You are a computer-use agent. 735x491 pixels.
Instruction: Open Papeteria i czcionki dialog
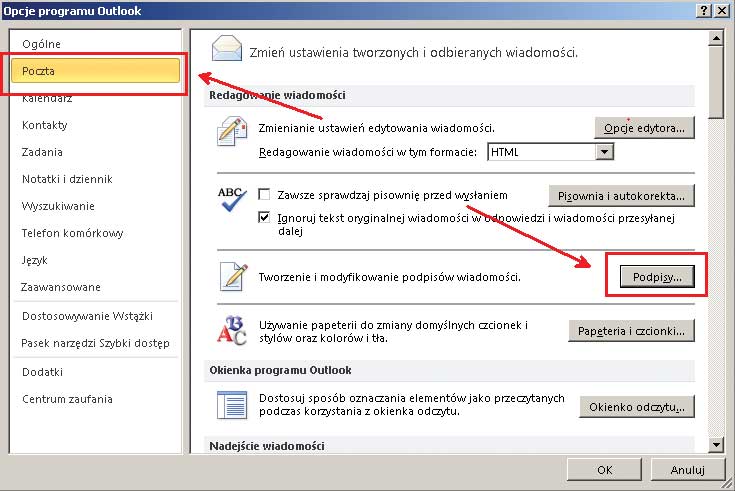630,330
